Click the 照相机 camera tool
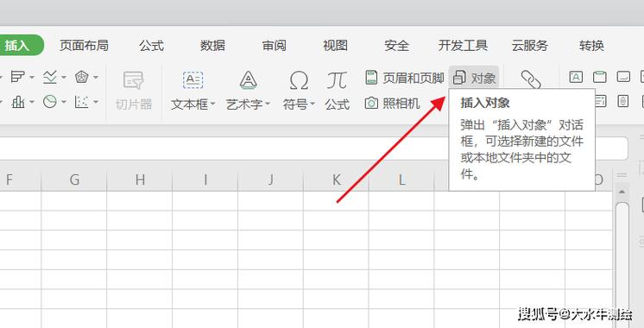 393,103
